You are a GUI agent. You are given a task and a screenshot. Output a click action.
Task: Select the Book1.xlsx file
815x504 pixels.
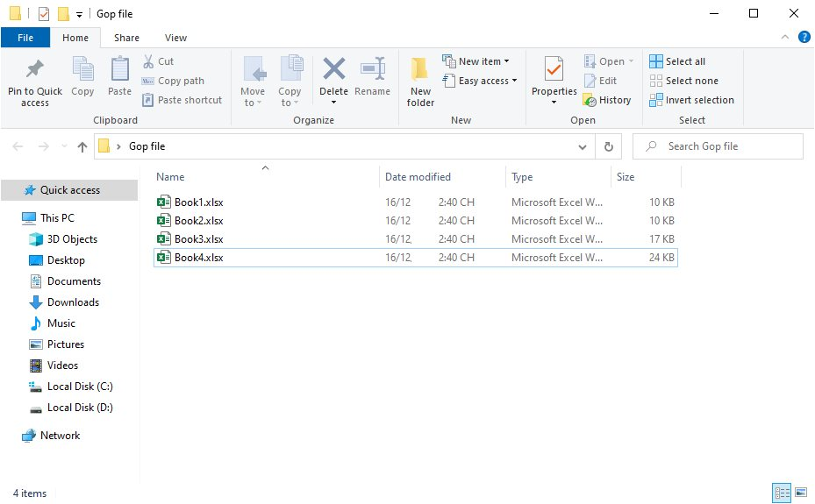point(415,202)
